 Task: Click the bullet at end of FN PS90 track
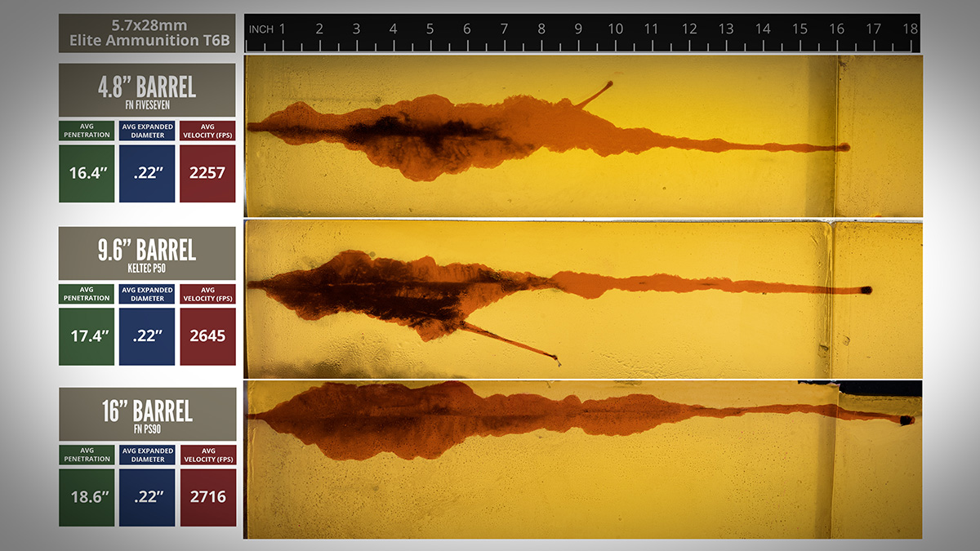coord(906,420)
